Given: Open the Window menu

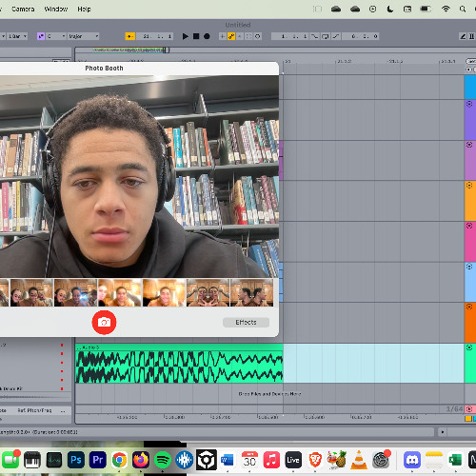Looking at the screenshot, I should [x=56, y=10].
